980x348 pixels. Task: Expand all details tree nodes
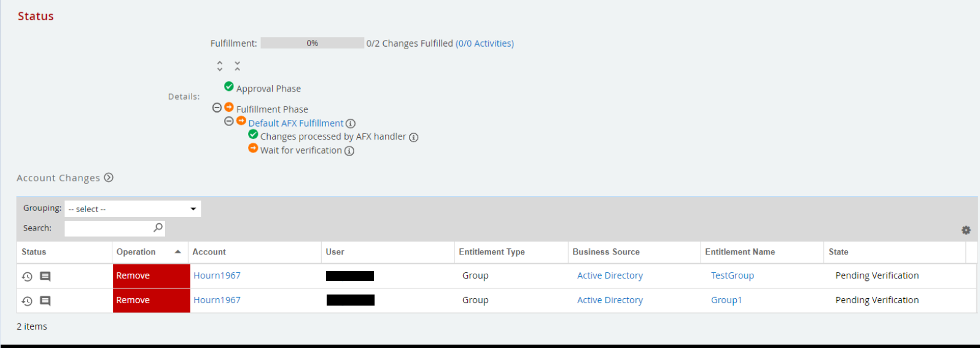point(220,66)
